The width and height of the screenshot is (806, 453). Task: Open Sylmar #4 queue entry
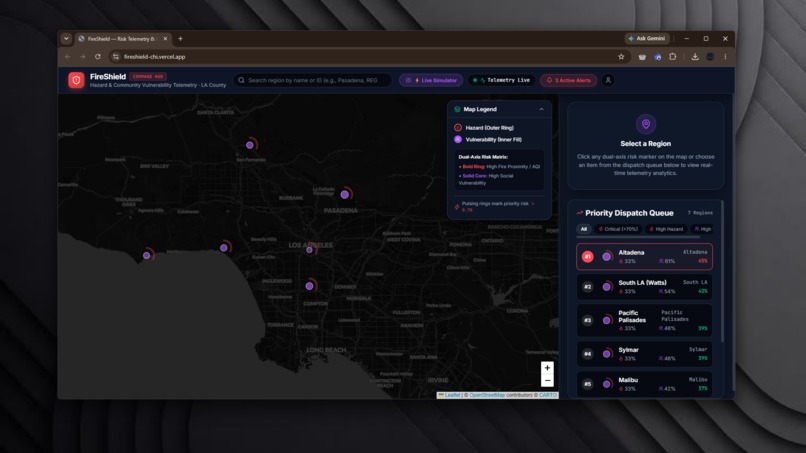[x=645, y=354]
